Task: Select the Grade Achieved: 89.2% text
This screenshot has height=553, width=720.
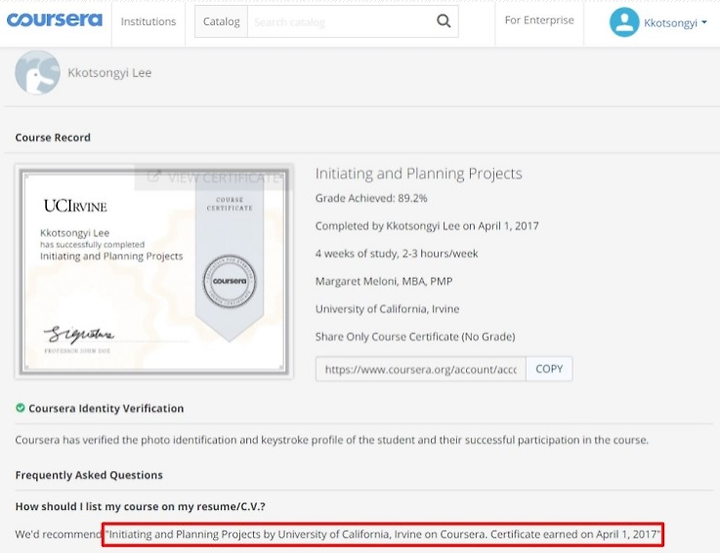Action: coord(371,198)
